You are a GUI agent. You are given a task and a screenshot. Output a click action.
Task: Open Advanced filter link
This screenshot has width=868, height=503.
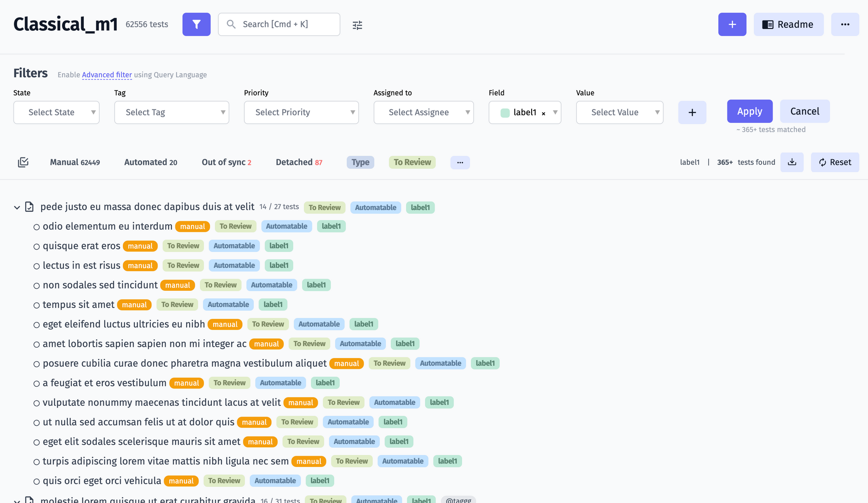107,75
